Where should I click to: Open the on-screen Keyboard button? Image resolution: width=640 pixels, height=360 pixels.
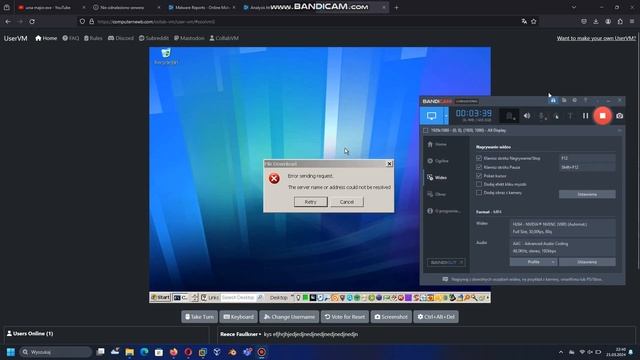tap(239, 317)
